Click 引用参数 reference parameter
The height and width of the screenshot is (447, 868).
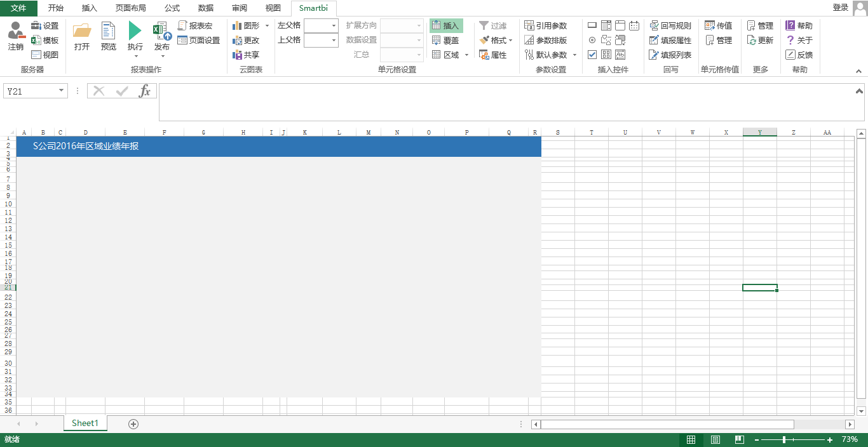pyautogui.click(x=546, y=25)
